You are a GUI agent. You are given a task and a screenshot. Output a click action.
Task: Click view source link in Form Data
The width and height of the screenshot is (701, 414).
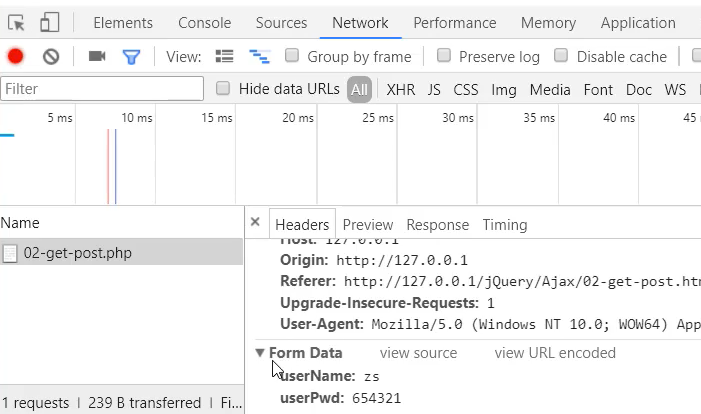coord(418,353)
